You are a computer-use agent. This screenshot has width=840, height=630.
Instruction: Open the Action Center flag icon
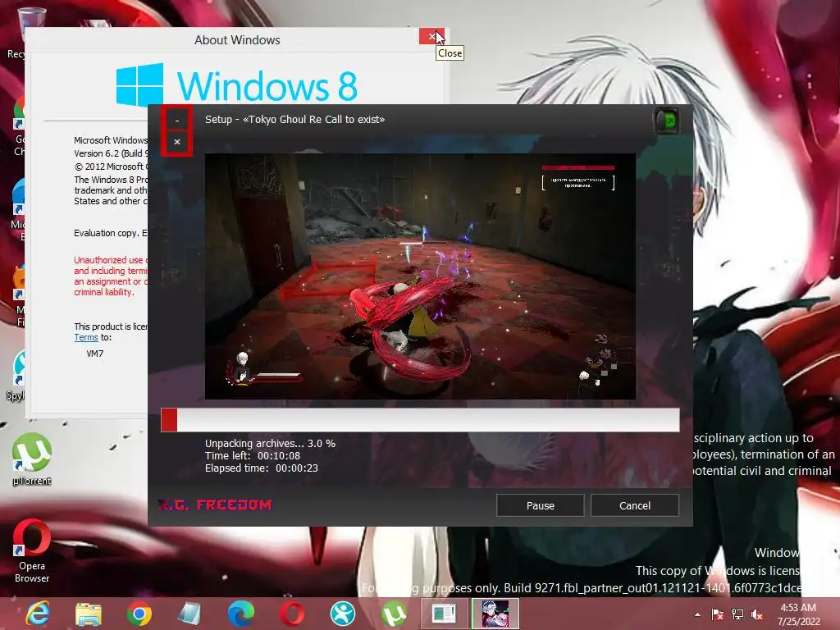[717, 614]
